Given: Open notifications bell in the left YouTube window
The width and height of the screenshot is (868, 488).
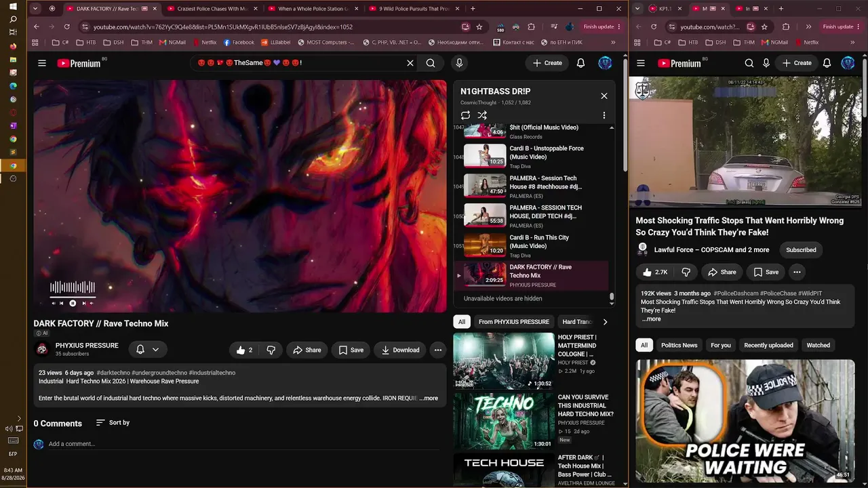Looking at the screenshot, I should pos(580,63).
